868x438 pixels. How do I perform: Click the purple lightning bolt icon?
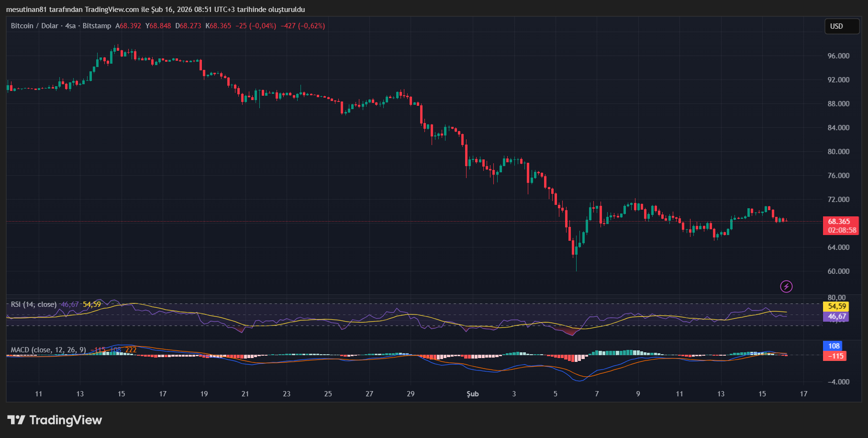click(x=786, y=286)
